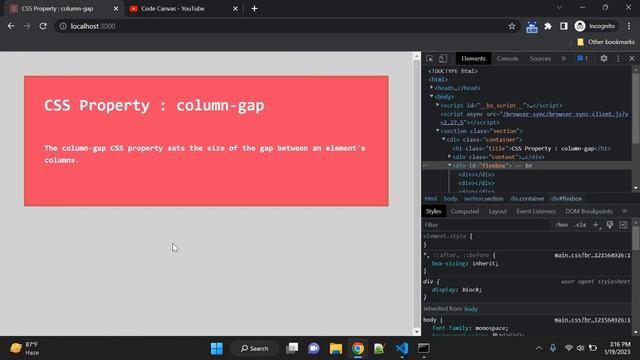Switch to the Computed pane tab
Screen dimensions: 640x360
[465, 211]
